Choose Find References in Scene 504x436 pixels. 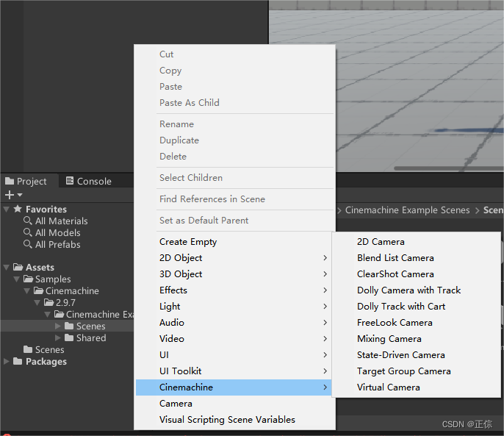(234, 199)
